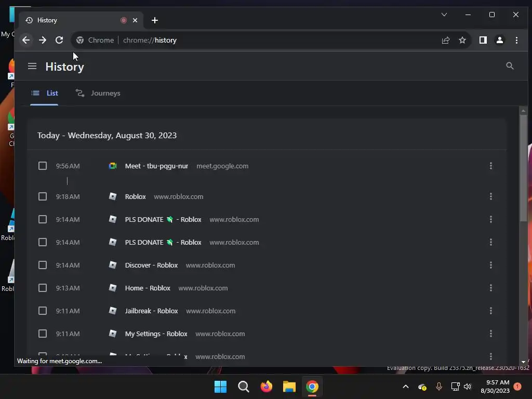Open the My Settings - Roblox link at 9:11 AM
The height and width of the screenshot is (399, 532).
156,334
